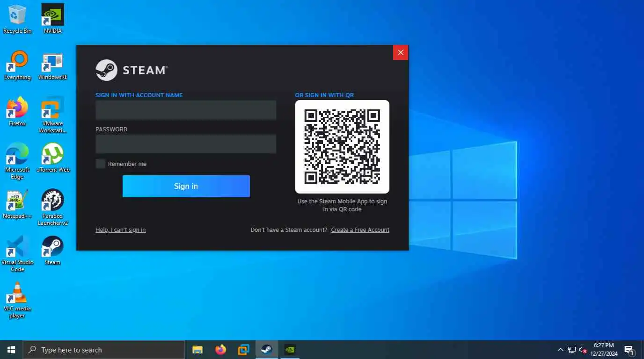This screenshot has width=644, height=359.
Task: Select the WindowsRE desktop shortcut
Action: (x=53, y=65)
